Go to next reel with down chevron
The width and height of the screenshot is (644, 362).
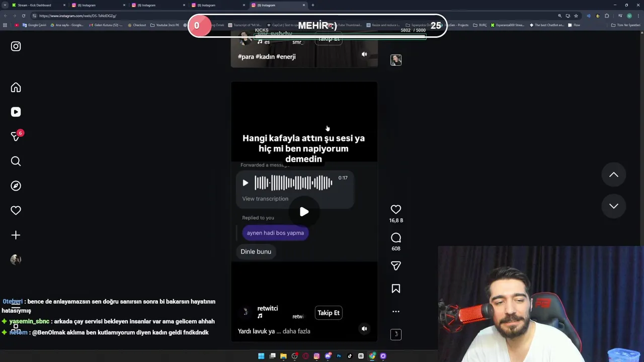(614, 206)
